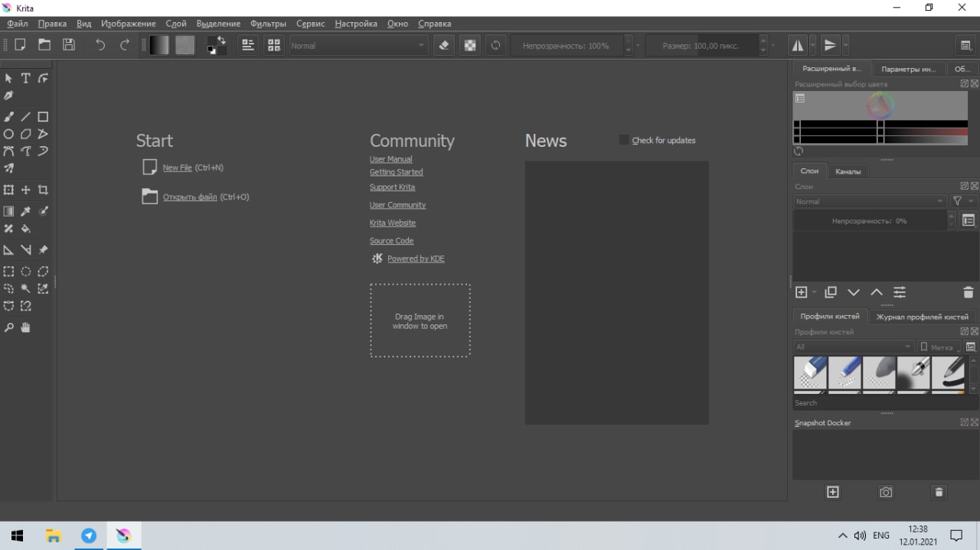Select the Transform tool

pyautogui.click(x=8, y=190)
